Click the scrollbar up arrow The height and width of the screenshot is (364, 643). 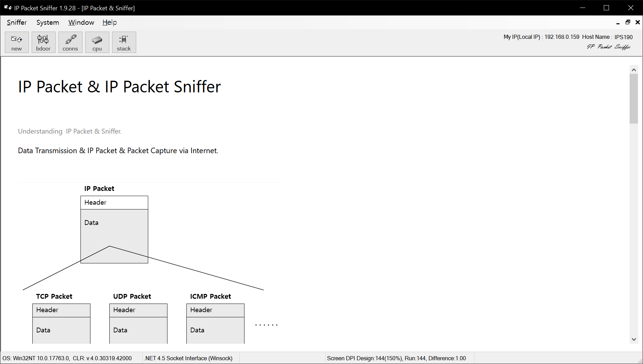point(634,69)
